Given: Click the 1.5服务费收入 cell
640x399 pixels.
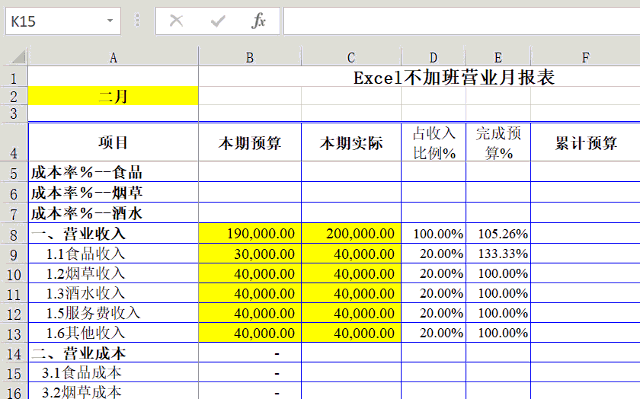Looking at the screenshot, I should [x=113, y=313].
